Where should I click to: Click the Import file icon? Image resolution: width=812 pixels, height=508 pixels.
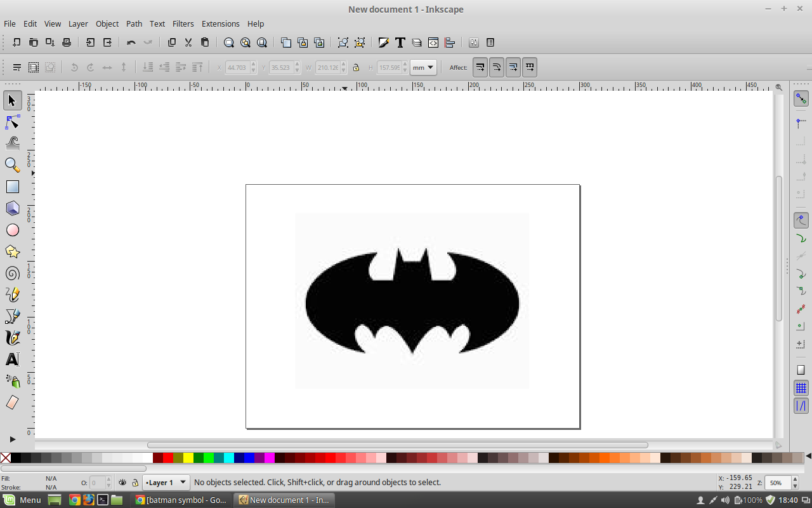91,43
